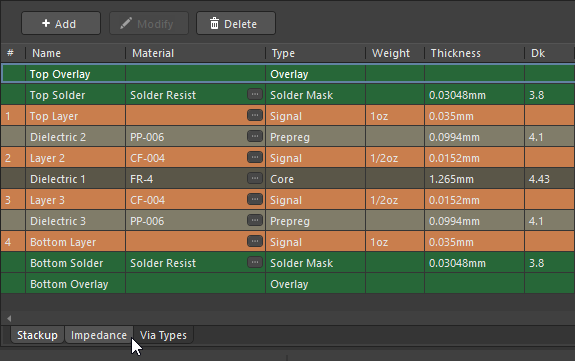Click Prepreg type in Dielectric 2 row
The image size is (575, 361).
[x=315, y=137]
